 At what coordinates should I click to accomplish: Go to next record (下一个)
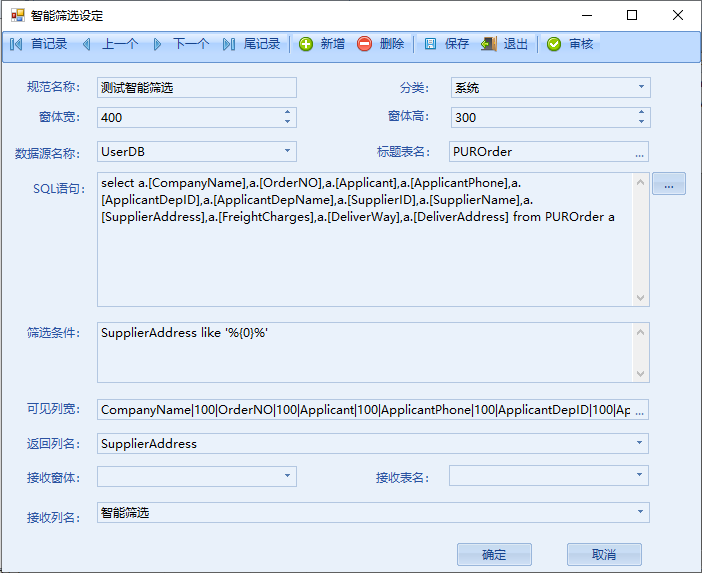(180, 44)
